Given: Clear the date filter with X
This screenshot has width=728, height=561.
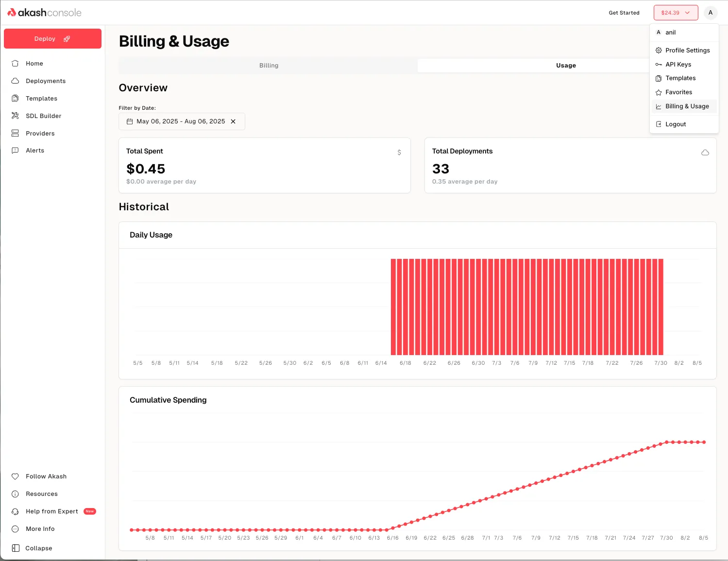Looking at the screenshot, I should click(233, 121).
